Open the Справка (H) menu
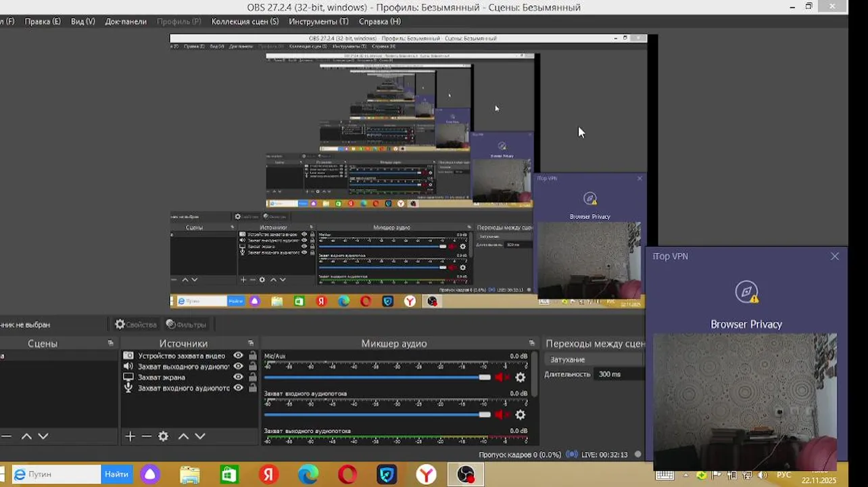The image size is (868, 487). pyautogui.click(x=380, y=22)
